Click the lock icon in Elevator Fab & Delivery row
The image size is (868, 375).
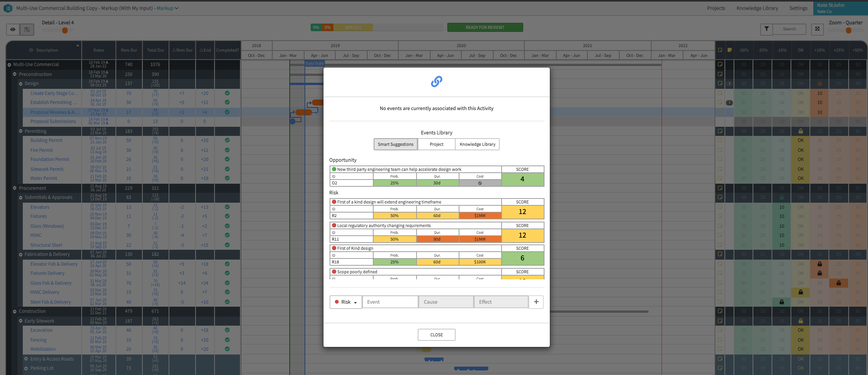pyautogui.click(x=819, y=264)
